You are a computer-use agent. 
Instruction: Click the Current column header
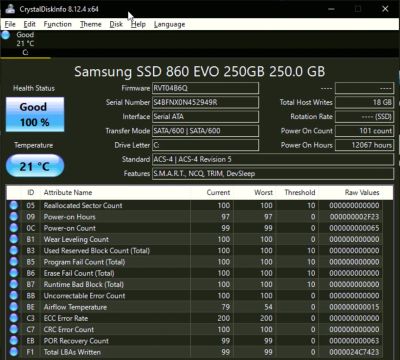[x=218, y=193]
